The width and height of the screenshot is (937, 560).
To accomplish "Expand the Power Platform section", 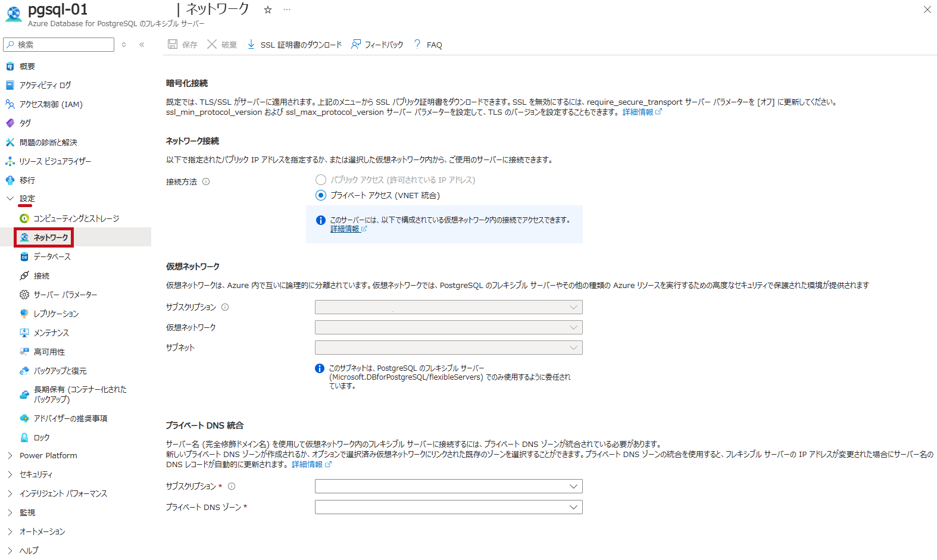I will pyautogui.click(x=10, y=455).
